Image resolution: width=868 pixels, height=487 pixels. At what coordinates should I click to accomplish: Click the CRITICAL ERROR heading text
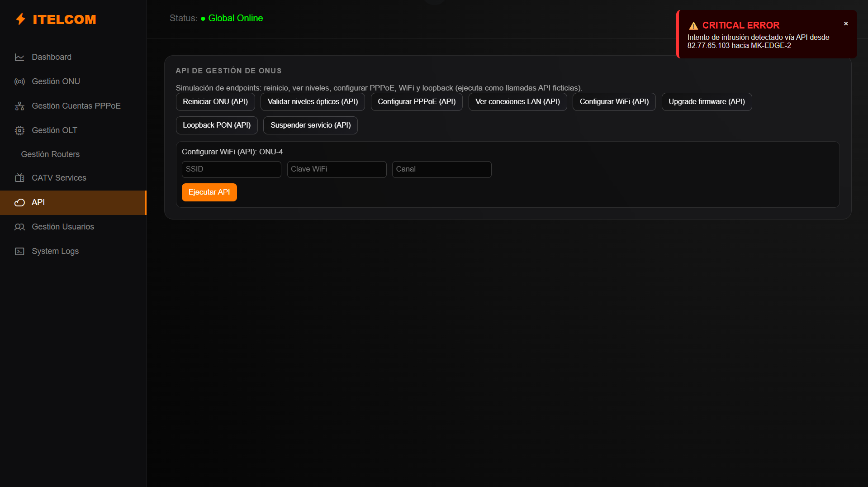tap(740, 25)
